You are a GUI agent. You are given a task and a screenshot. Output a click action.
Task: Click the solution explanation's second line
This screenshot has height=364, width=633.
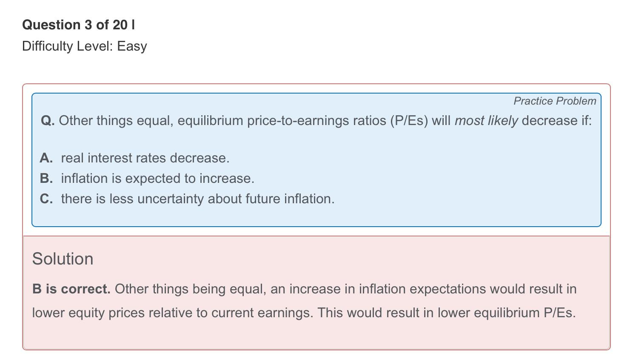(304, 313)
